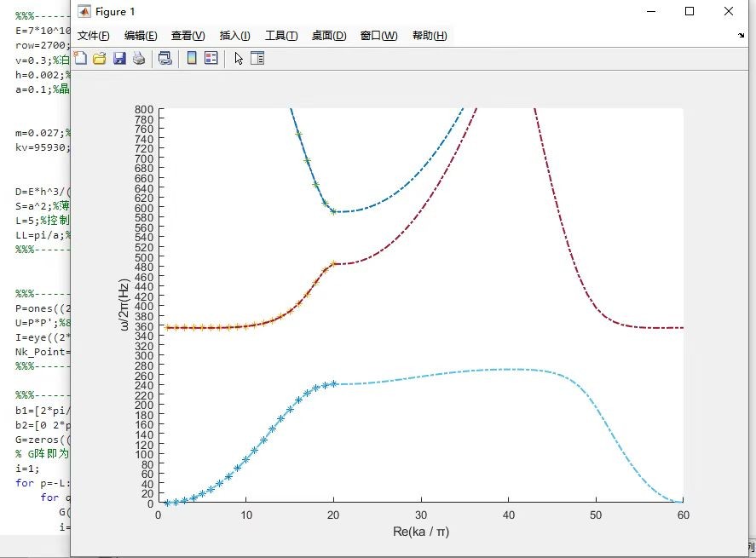This screenshot has width=756, height=558.
Task: Open the 桌面(D) menu
Action: pyautogui.click(x=329, y=36)
